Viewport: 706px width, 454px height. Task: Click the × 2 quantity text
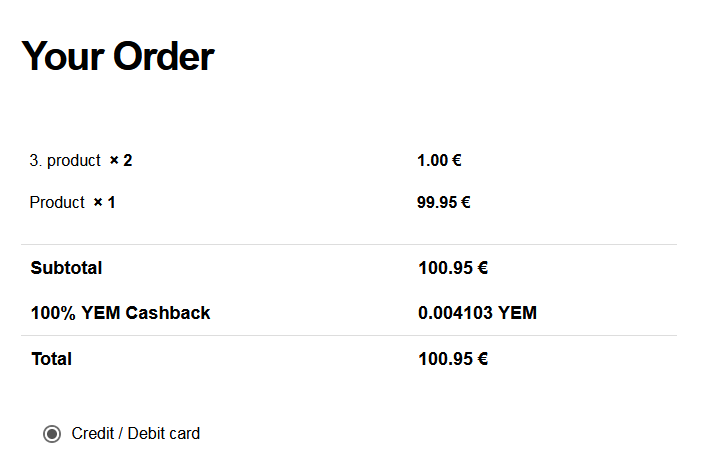[121, 160]
